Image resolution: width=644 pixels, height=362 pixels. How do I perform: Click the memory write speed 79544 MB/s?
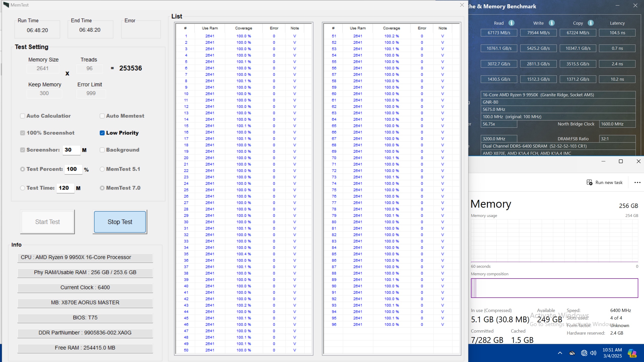pos(538,33)
